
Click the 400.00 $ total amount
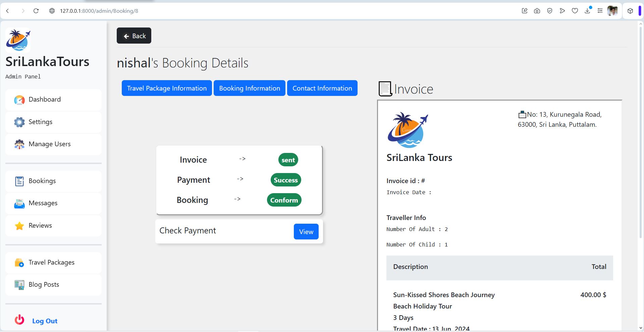pos(593,295)
